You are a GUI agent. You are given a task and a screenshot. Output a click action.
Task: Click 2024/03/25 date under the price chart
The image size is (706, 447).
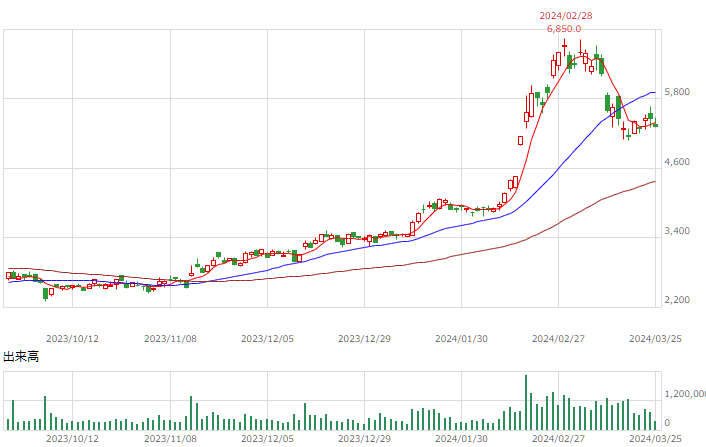[x=655, y=339]
